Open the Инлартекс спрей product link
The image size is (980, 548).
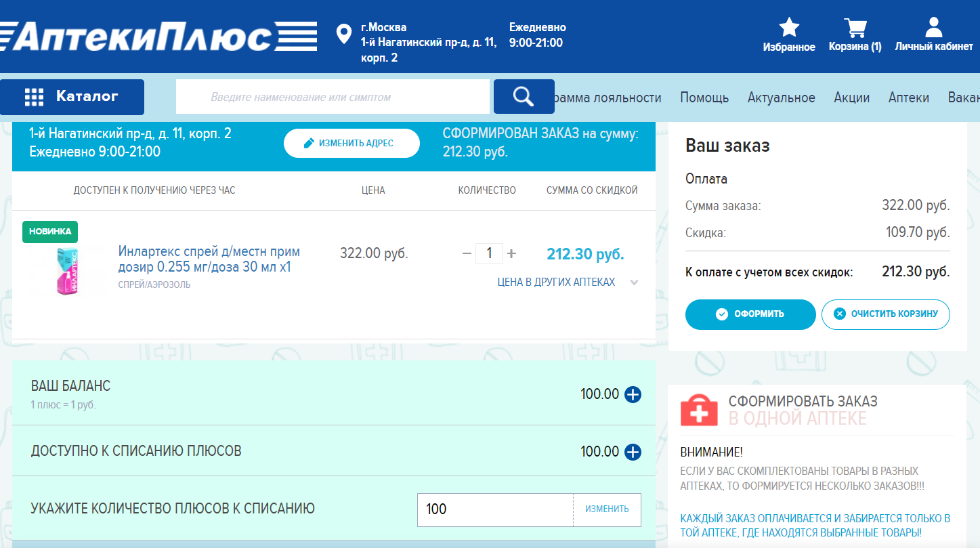pos(209,259)
